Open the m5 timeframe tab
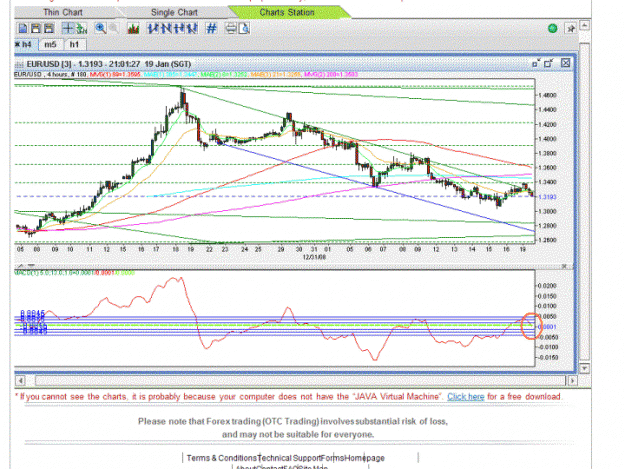This screenshot has height=469, width=625. point(50,44)
